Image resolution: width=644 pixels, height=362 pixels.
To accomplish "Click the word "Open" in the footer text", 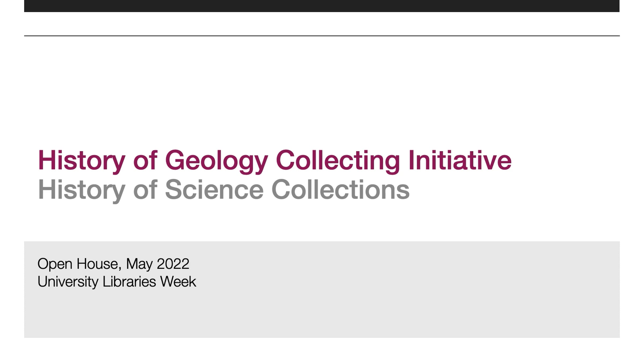I will 55,264.
